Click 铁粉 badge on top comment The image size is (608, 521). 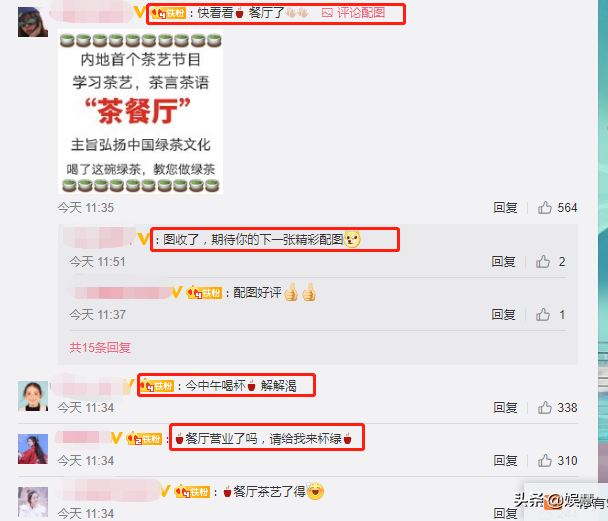[x=168, y=13]
